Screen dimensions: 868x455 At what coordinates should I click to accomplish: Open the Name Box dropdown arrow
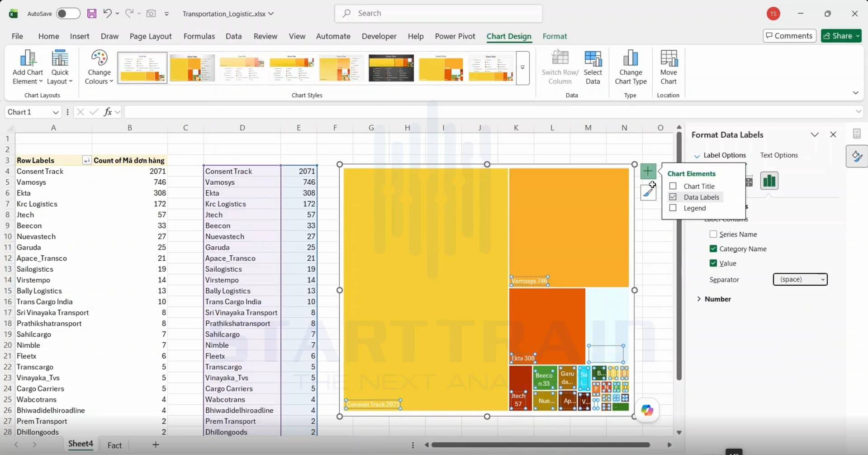click(55, 112)
